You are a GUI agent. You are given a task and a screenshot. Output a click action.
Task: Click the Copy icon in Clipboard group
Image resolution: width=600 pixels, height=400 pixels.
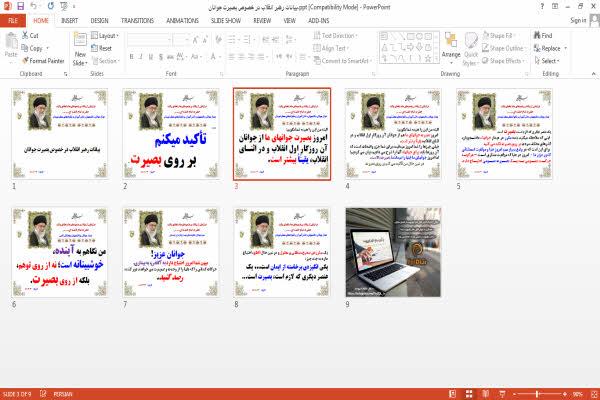point(25,48)
